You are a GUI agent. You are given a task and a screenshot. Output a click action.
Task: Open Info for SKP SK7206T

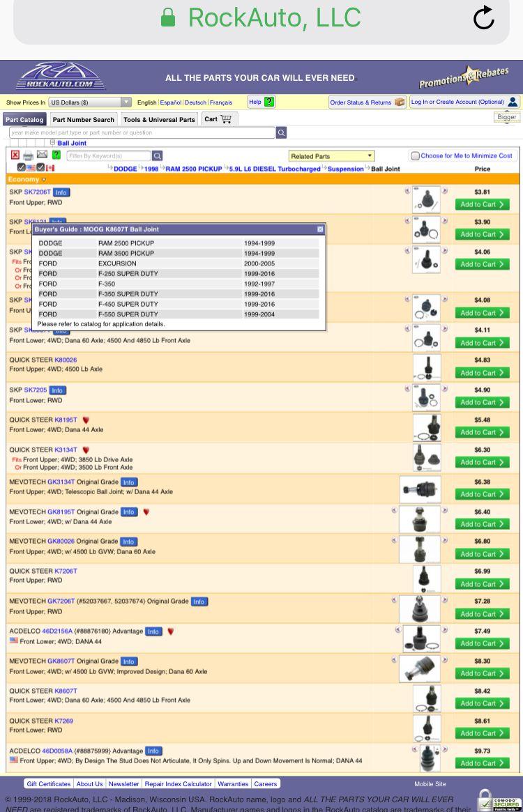[61, 192]
